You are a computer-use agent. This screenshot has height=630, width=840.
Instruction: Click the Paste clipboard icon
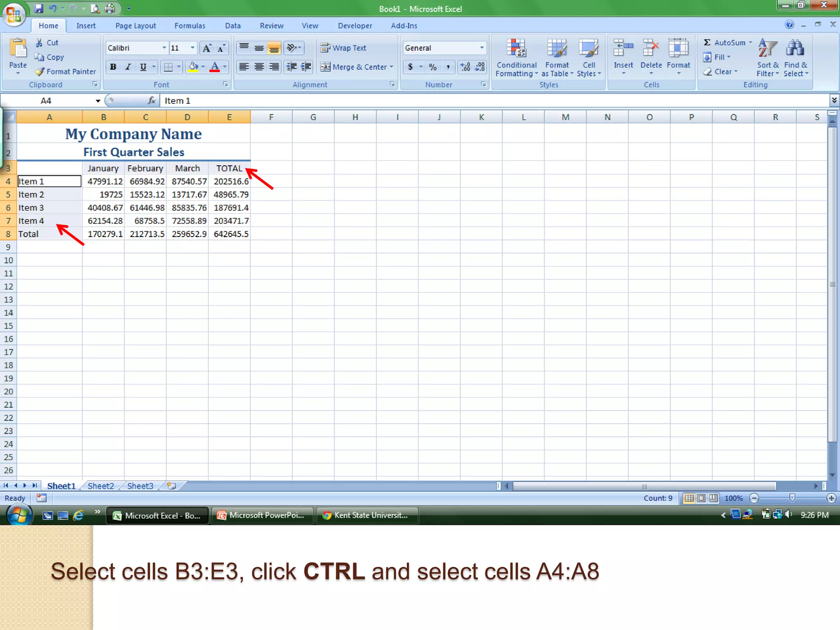(x=18, y=48)
